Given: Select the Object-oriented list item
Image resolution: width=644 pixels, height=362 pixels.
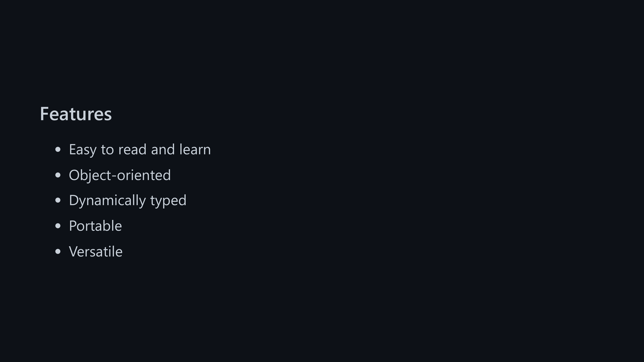Looking at the screenshot, I should 120,175.
